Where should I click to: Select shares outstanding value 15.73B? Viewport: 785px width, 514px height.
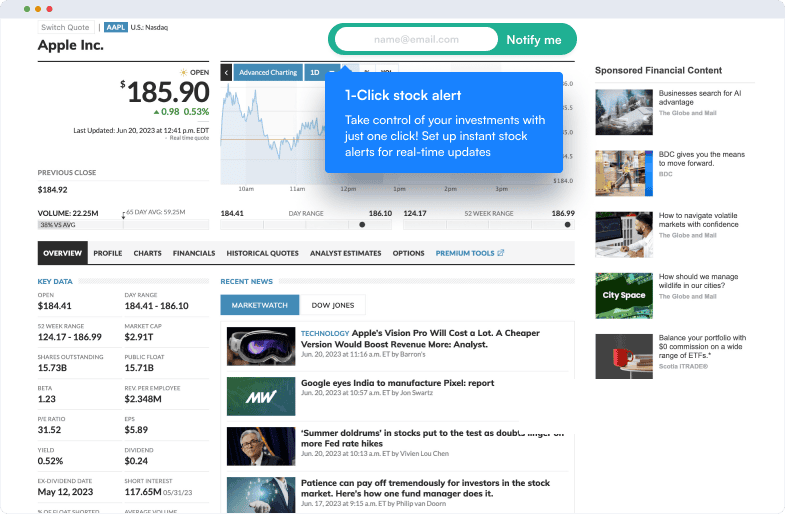pyautogui.click(x=52, y=368)
